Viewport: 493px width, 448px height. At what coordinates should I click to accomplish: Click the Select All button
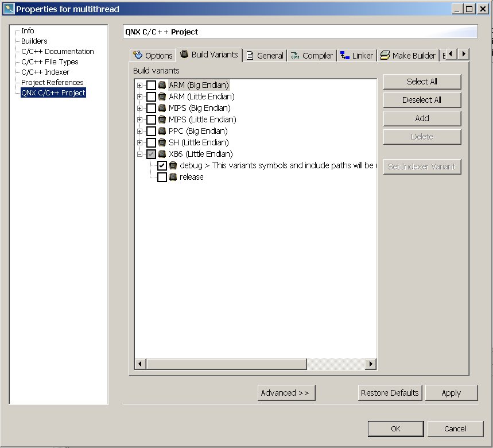(x=422, y=82)
